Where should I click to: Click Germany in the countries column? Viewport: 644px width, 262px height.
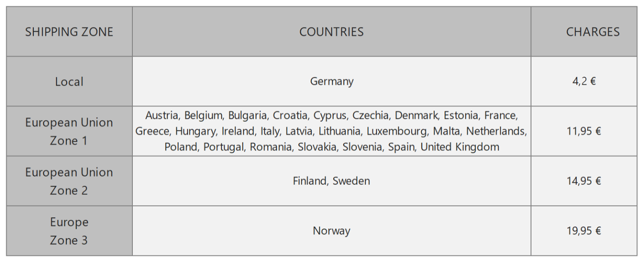pos(332,81)
